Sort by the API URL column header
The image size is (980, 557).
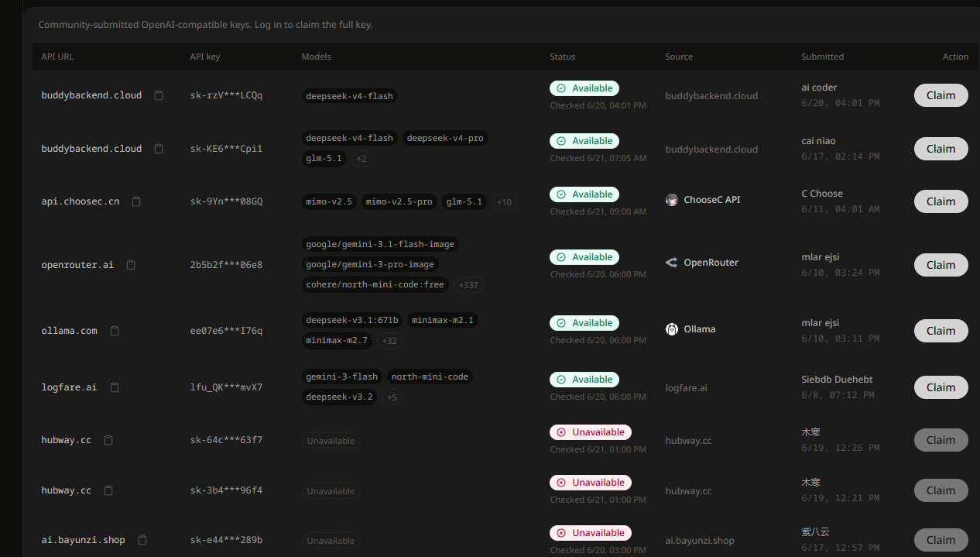(57, 57)
